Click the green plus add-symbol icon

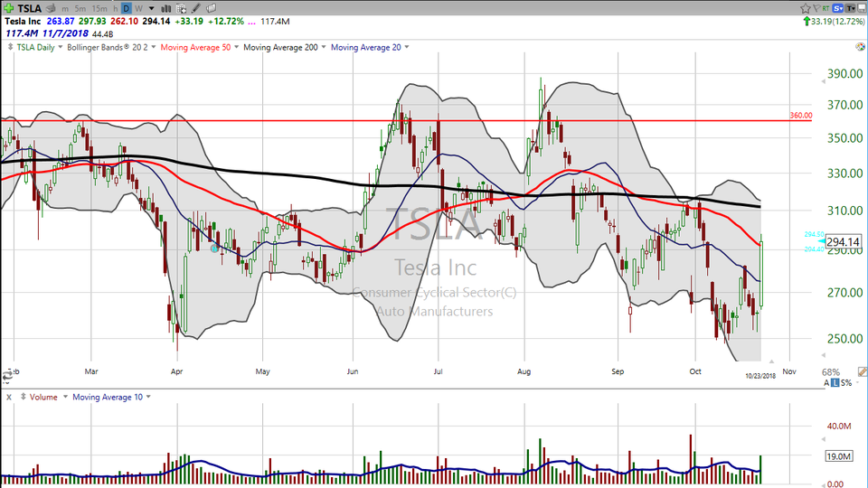(6, 7)
